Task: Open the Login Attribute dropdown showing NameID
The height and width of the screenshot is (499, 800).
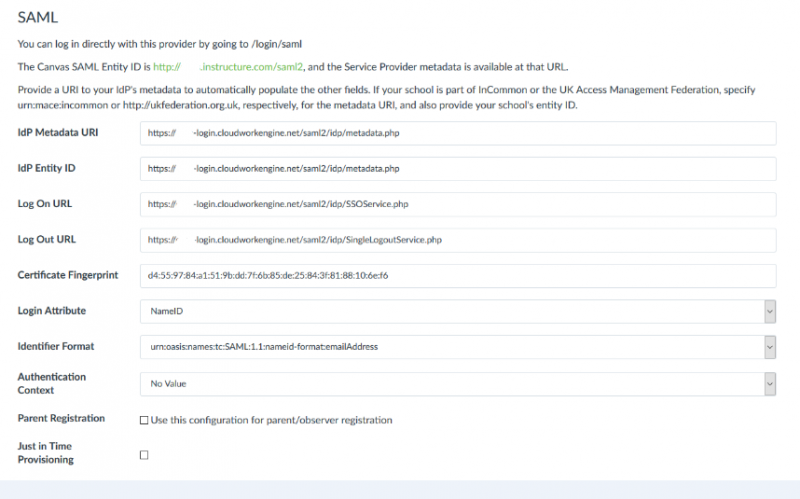Action: pyautogui.click(x=457, y=312)
